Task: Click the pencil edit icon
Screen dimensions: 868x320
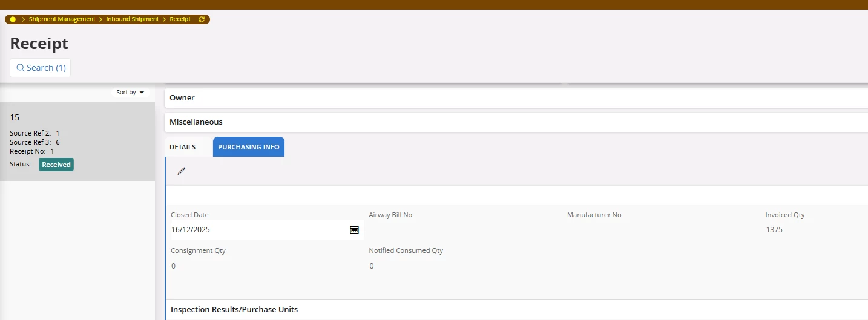Action: pyautogui.click(x=181, y=171)
